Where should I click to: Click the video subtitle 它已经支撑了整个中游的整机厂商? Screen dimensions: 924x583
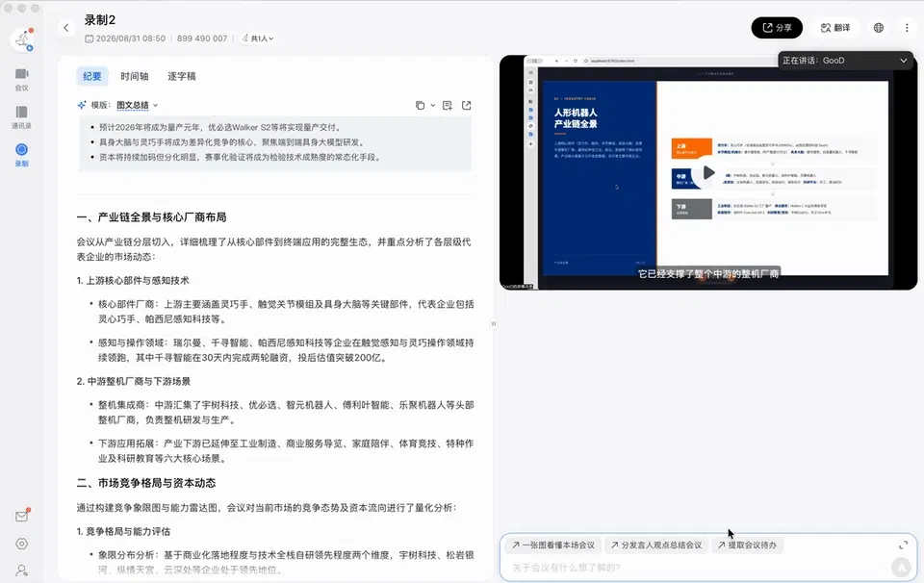[x=708, y=274]
